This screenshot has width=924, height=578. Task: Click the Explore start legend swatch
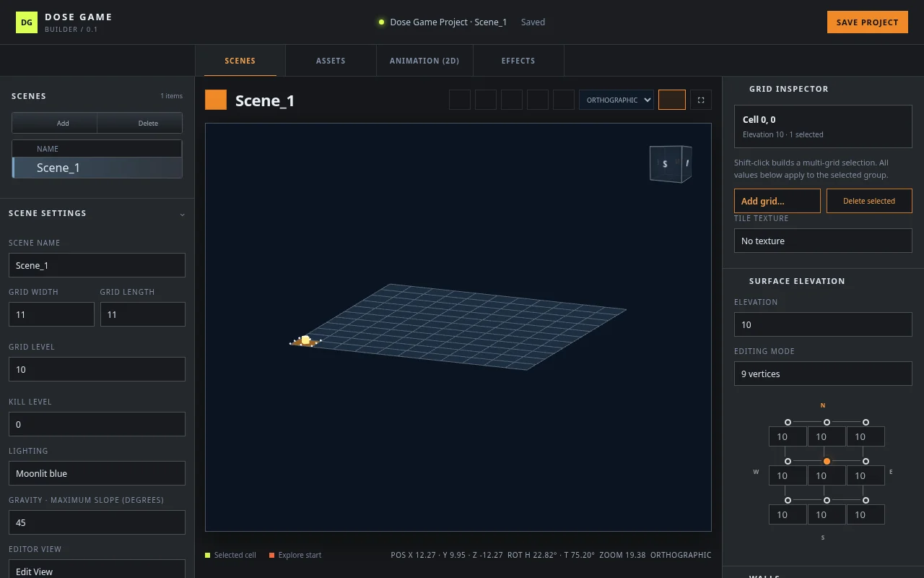pos(272,555)
